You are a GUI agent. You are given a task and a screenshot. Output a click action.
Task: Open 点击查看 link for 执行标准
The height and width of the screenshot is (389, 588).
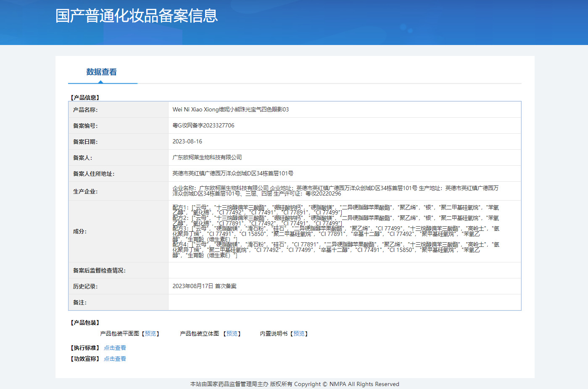click(115, 348)
